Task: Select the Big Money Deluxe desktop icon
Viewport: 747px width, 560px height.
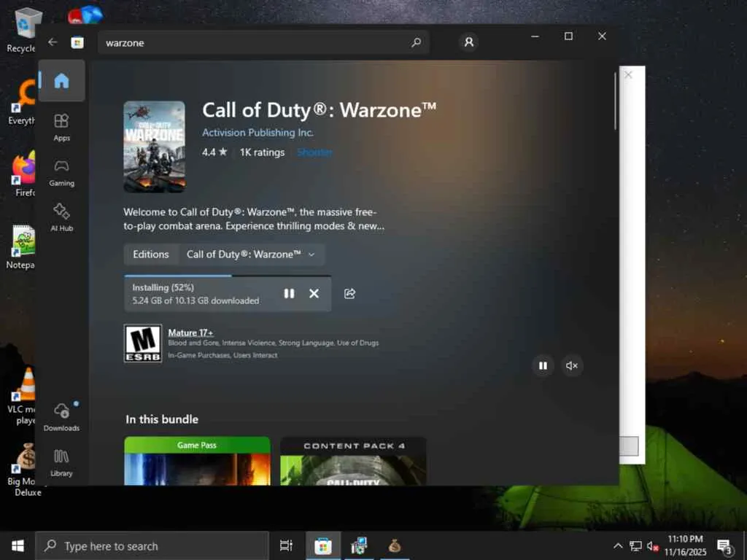Action: (x=24, y=470)
